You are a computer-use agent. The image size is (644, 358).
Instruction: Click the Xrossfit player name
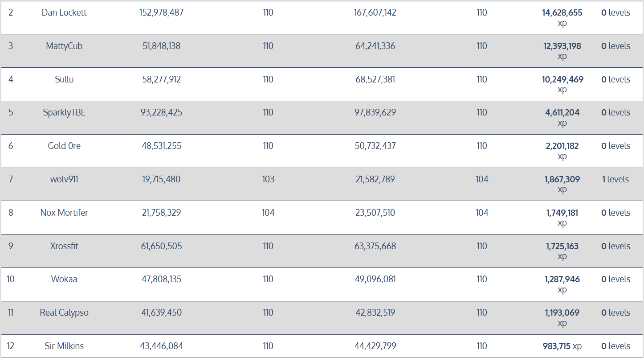pyautogui.click(x=64, y=246)
